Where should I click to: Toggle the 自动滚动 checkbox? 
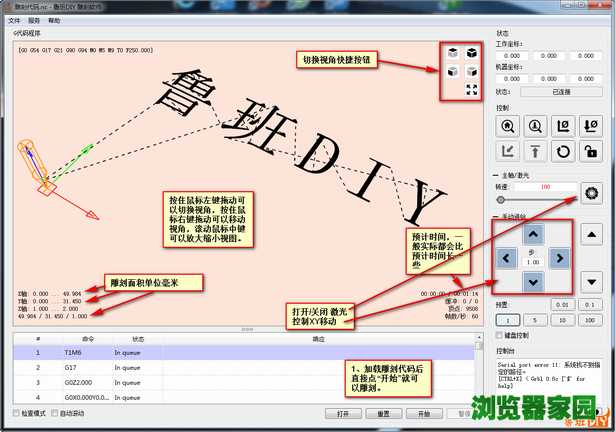click(x=55, y=413)
